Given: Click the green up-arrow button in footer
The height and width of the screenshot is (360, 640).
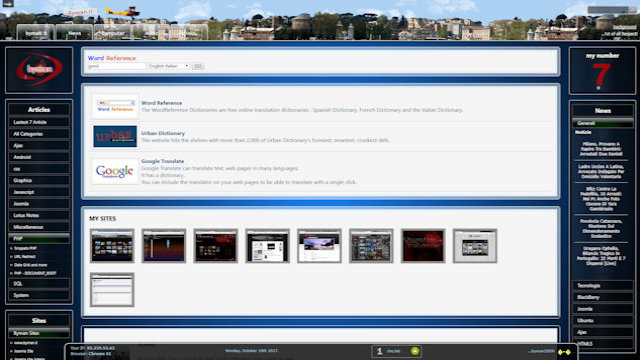Looking at the screenshot, I should (415, 351).
